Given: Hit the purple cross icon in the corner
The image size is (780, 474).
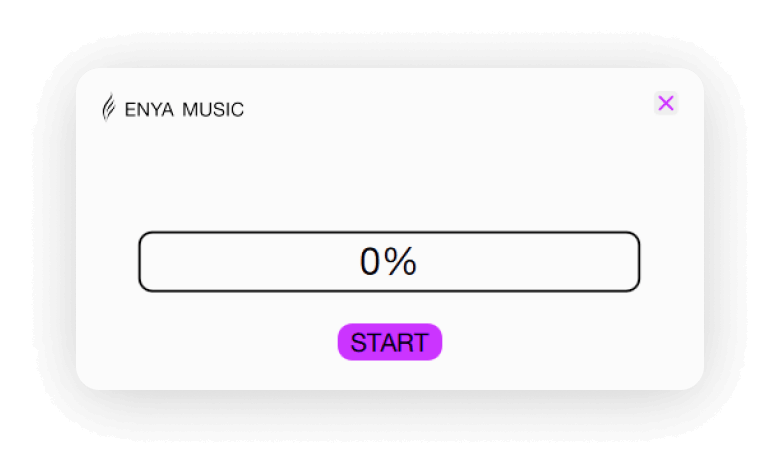Looking at the screenshot, I should (666, 103).
